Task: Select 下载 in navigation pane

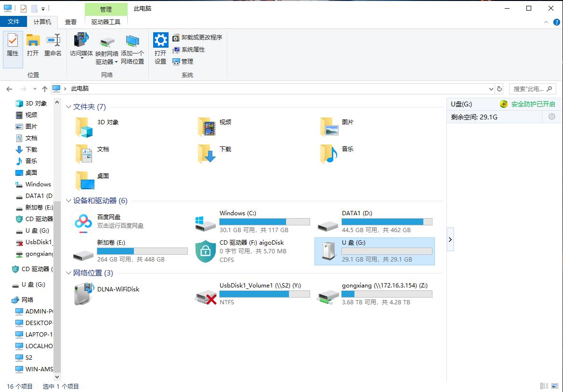Action: (x=26, y=149)
